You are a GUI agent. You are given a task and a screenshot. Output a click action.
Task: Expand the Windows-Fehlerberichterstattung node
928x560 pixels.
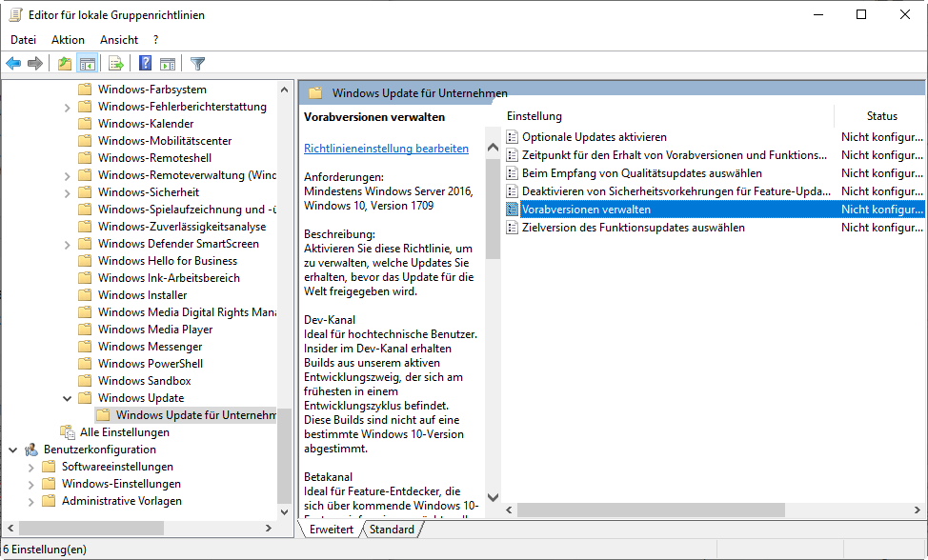pos(67,107)
